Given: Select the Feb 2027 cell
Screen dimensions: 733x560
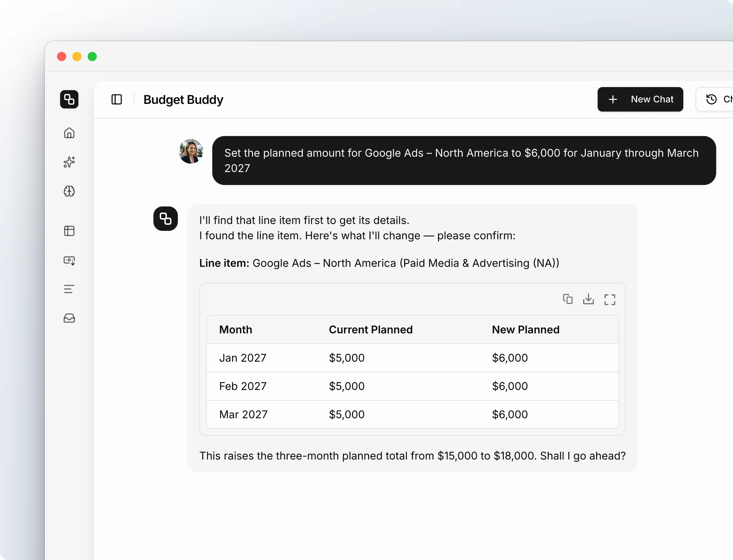Looking at the screenshot, I should (x=243, y=386).
